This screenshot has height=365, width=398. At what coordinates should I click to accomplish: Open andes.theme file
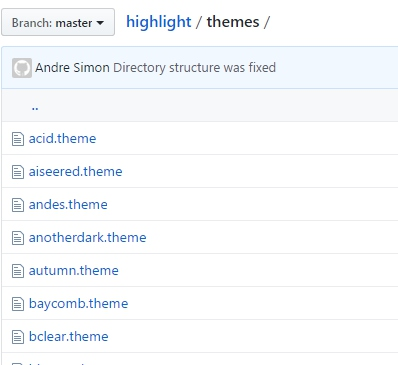(68, 204)
